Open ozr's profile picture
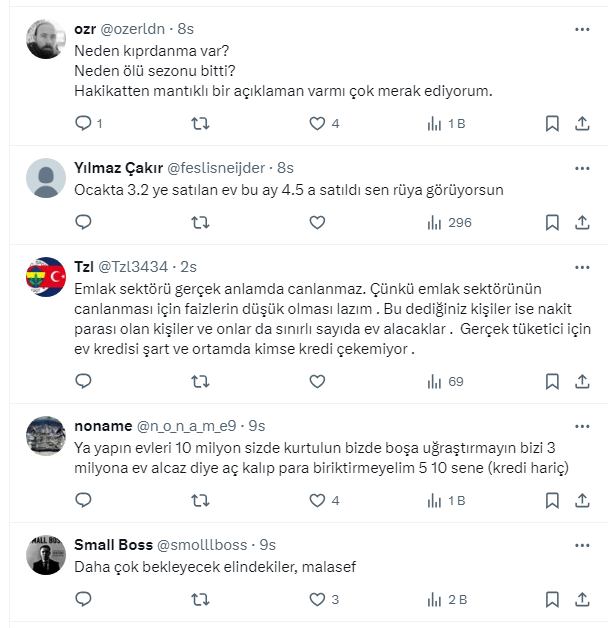 point(46,39)
